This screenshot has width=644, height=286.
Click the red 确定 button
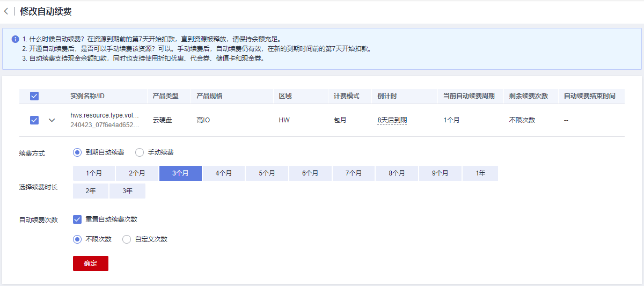pyautogui.click(x=91, y=263)
